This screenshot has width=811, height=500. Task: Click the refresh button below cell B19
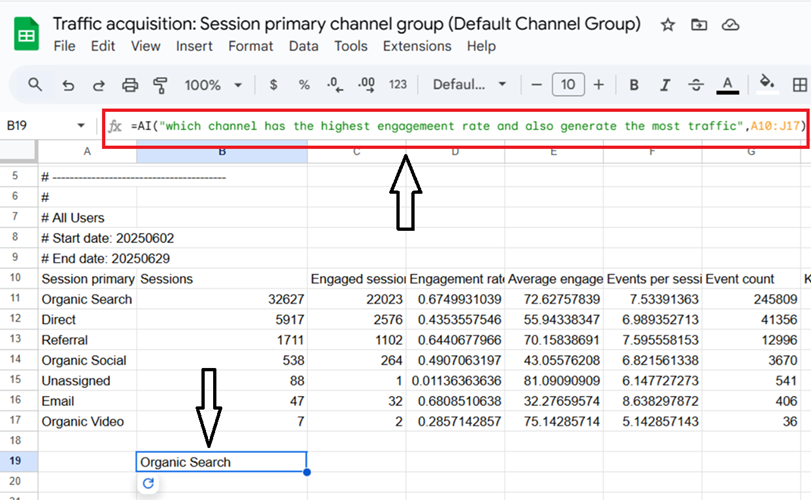pyautogui.click(x=148, y=484)
